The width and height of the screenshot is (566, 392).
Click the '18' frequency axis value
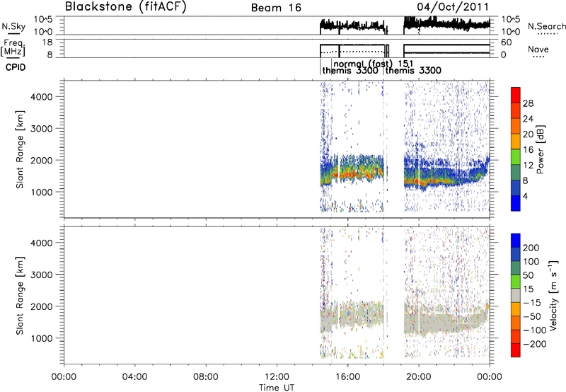click(x=47, y=42)
